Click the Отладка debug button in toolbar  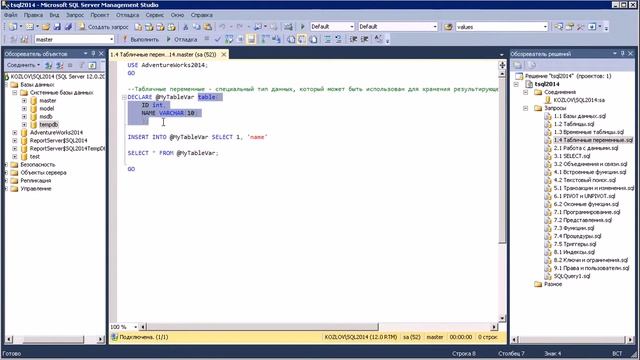click(x=182, y=39)
